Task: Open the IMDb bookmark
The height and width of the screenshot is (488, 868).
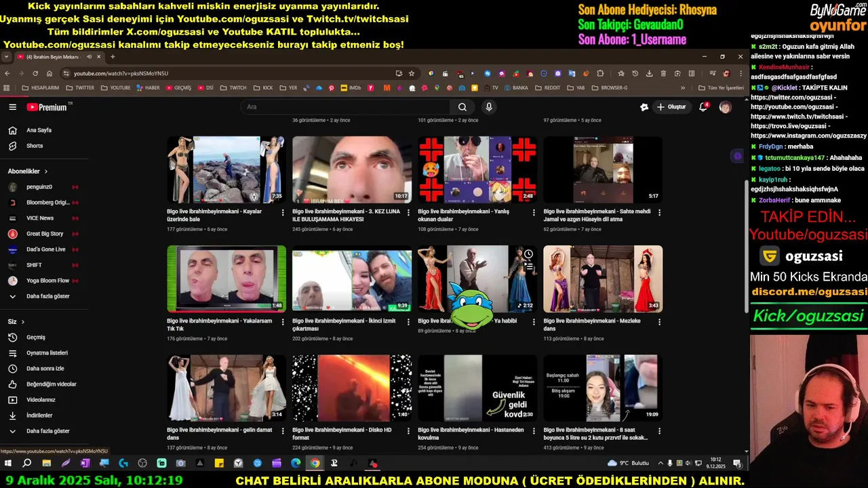Action: click(x=350, y=87)
